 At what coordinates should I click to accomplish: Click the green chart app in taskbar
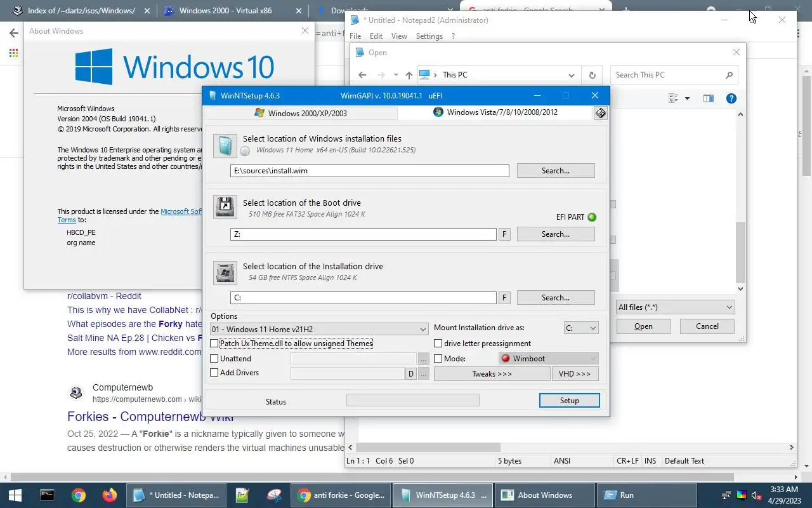(242, 495)
